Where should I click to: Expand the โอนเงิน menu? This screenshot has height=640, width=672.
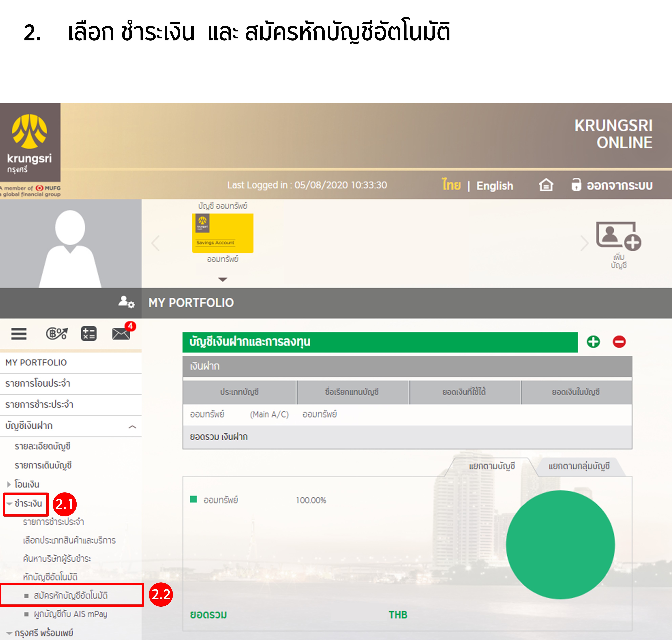[23, 484]
